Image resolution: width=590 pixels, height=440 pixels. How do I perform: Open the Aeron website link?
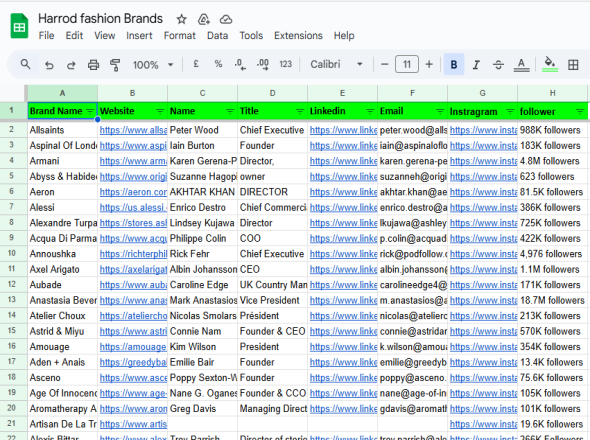pos(133,192)
